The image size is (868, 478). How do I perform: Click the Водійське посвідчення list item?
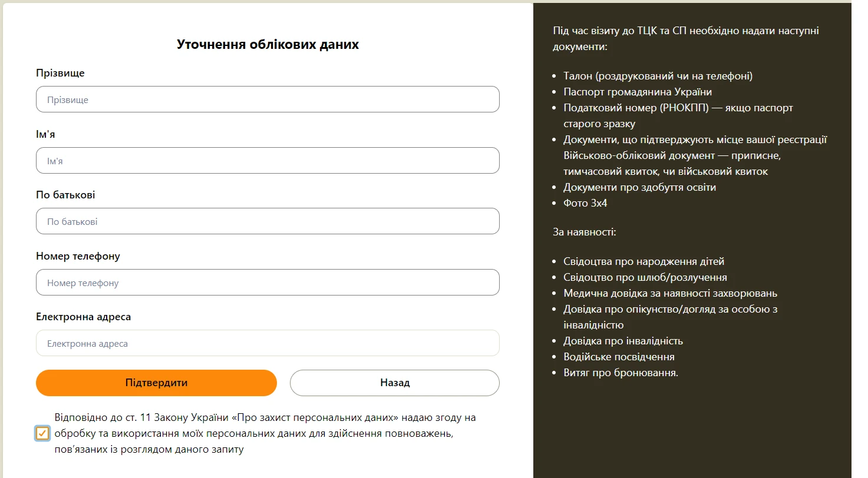click(619, 357)
